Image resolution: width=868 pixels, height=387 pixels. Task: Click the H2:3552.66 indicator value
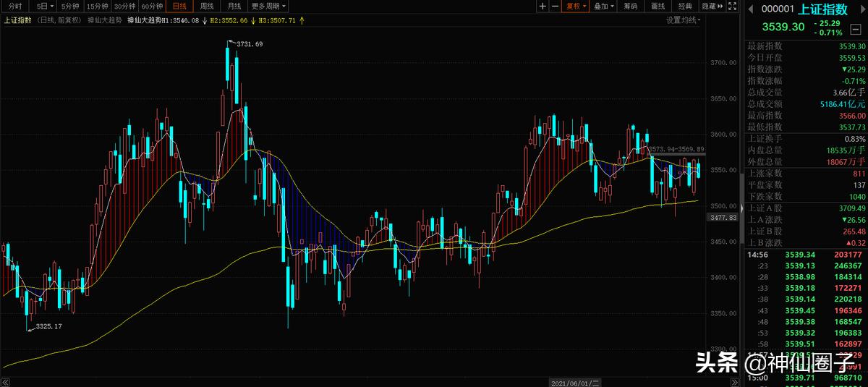229,20
